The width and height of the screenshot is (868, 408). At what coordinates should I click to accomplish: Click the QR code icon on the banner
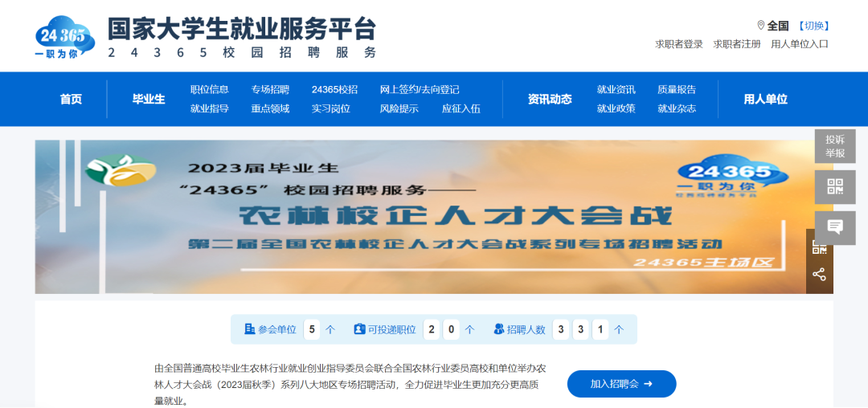819,247
